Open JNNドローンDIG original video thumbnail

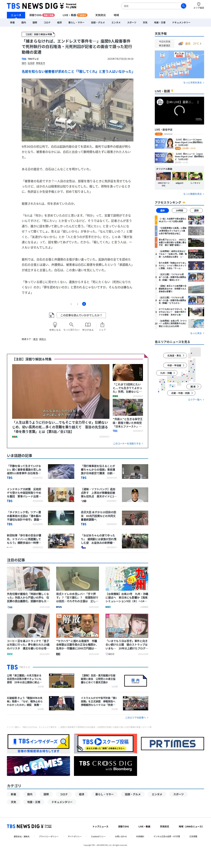pos(163,176)
